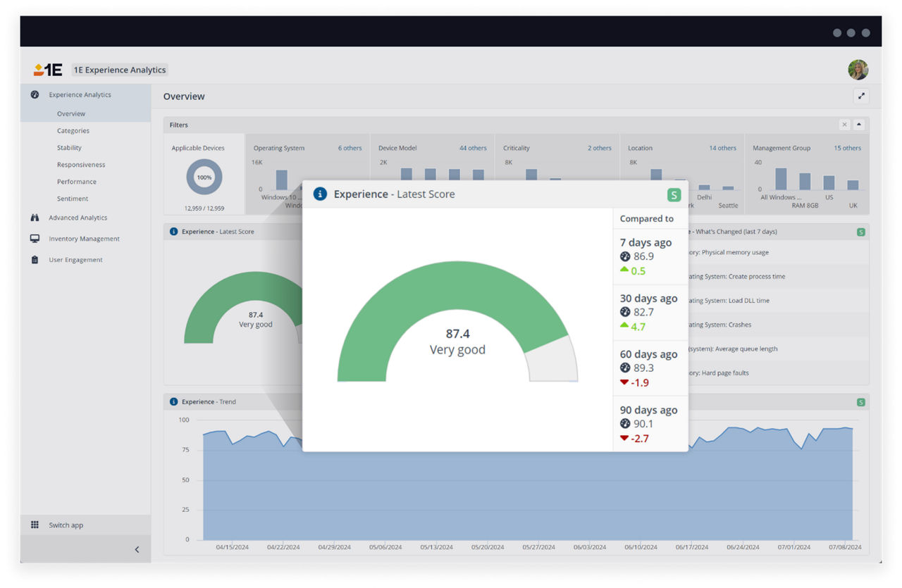This screenshot has width=902, height=588.
Task: Clear all filters with the X button
Action: click(845, 125)
